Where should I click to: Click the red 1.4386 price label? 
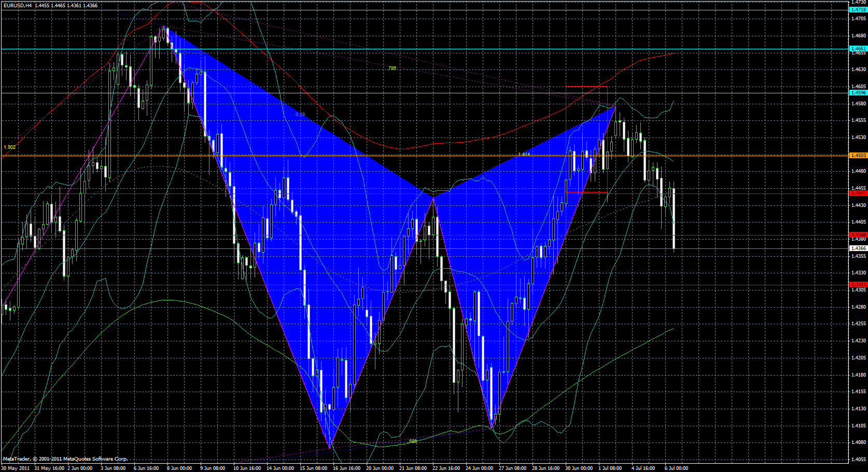pos(858,234)
